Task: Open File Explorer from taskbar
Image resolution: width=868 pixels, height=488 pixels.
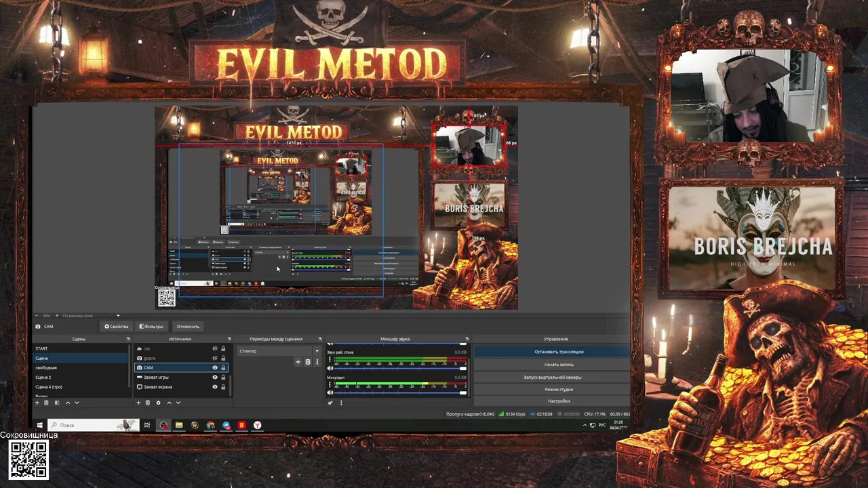Action: pos(179,426)
